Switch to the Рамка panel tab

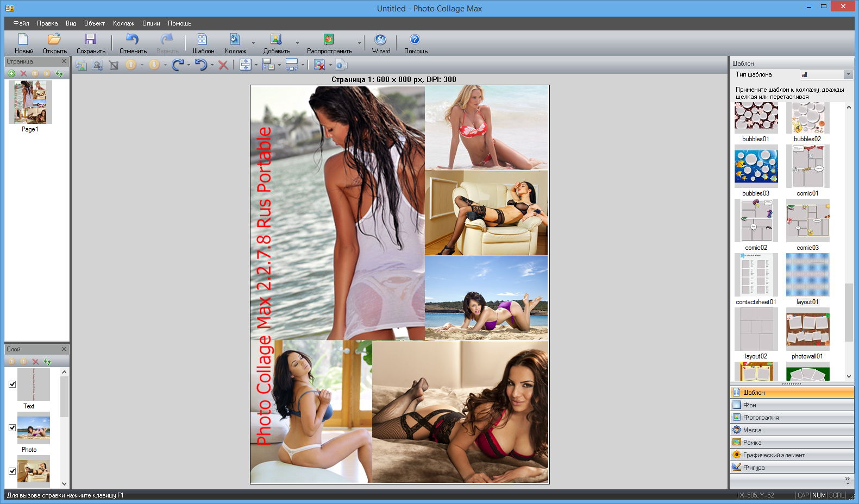792,443
